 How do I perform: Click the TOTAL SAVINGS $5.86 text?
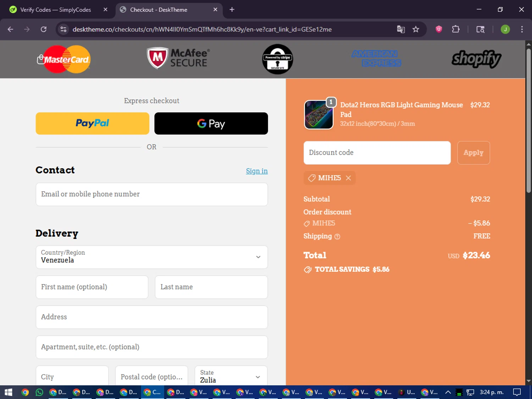pyautogui.click(x=352, y=270)
